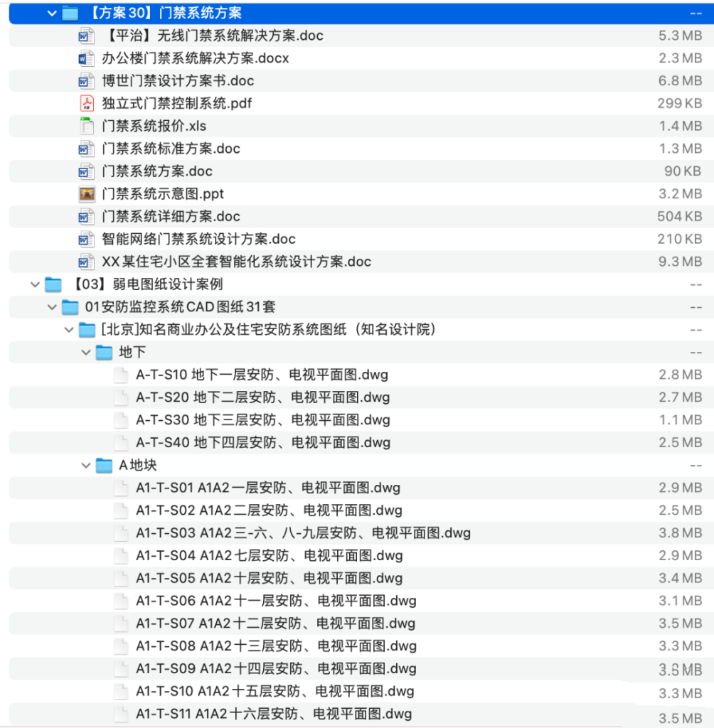Collapse the 【方案30】门禁系统方案 folder chevron

[x=51, y=13]
